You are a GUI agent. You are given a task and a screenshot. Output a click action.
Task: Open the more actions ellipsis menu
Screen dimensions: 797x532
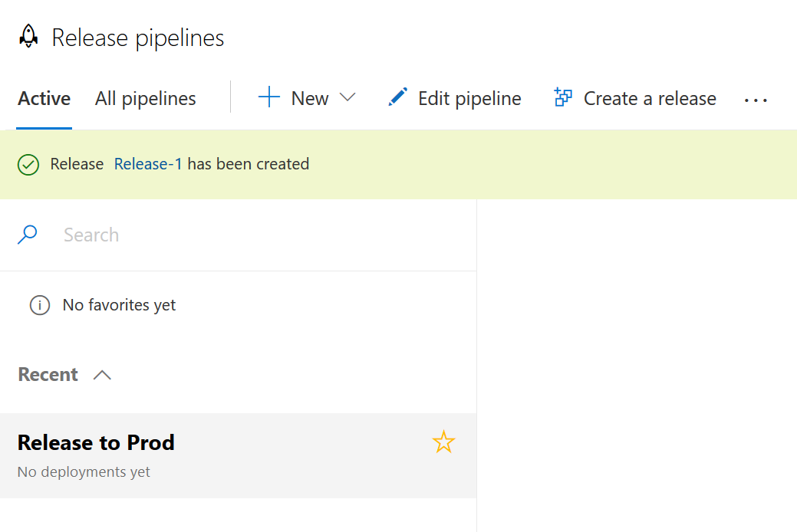(x=756, y=100)
